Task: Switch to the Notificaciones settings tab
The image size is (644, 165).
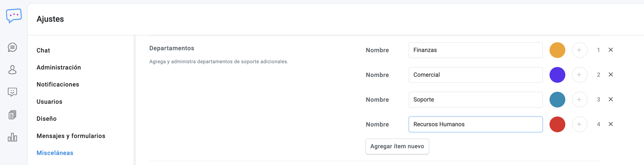Action: click(x=58, y=84)
